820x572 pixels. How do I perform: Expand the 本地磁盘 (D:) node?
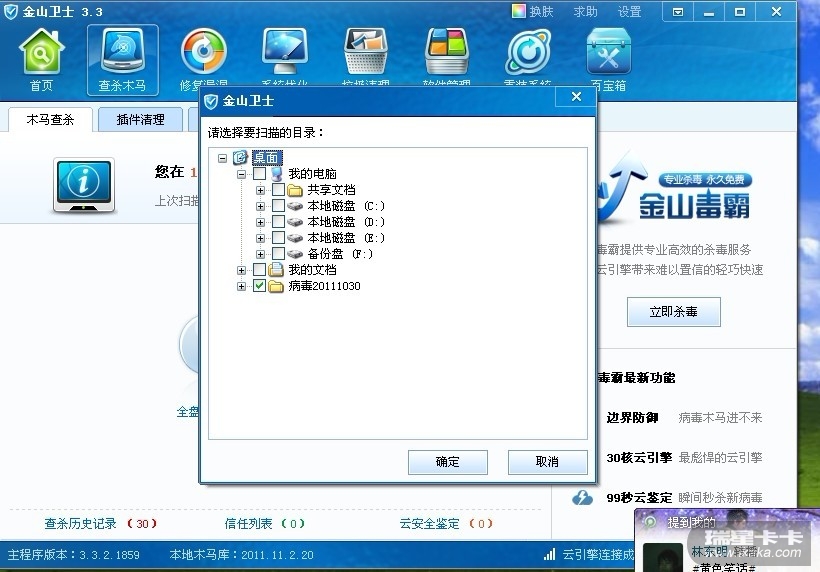260,222
